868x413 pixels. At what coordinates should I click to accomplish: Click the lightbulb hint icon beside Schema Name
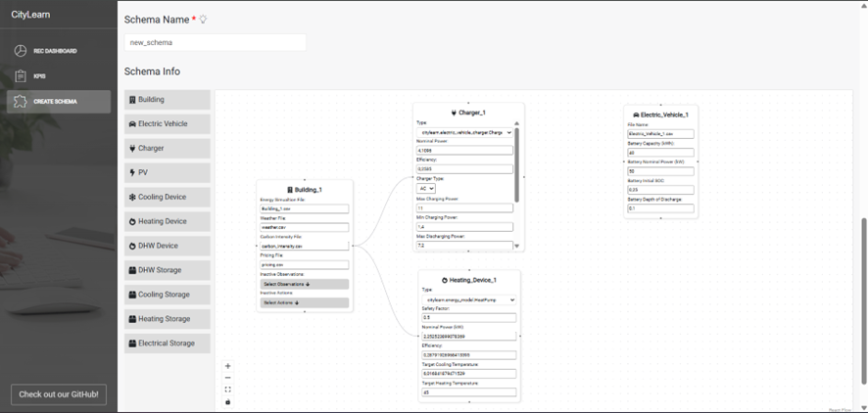point(204,20)
